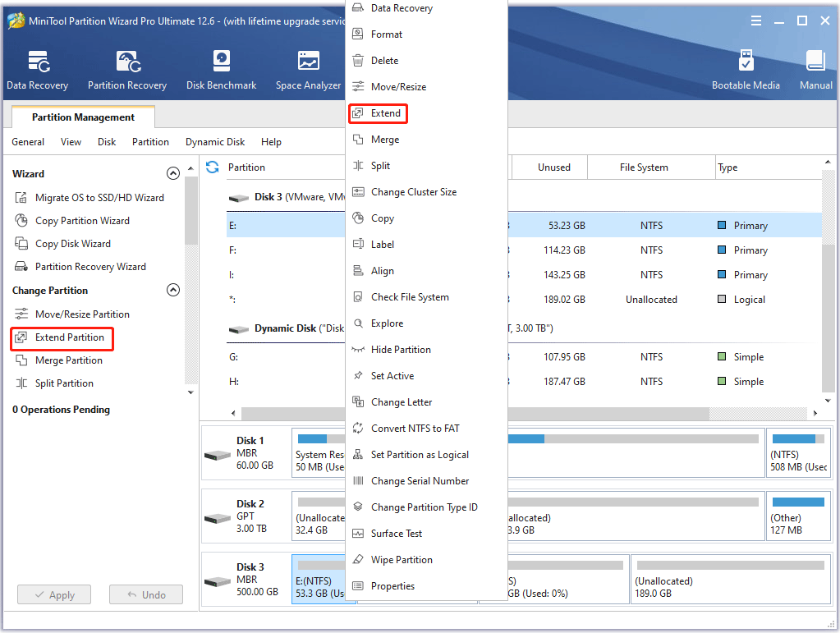Click the refresh icon beside Partition header

coord(212,167)
